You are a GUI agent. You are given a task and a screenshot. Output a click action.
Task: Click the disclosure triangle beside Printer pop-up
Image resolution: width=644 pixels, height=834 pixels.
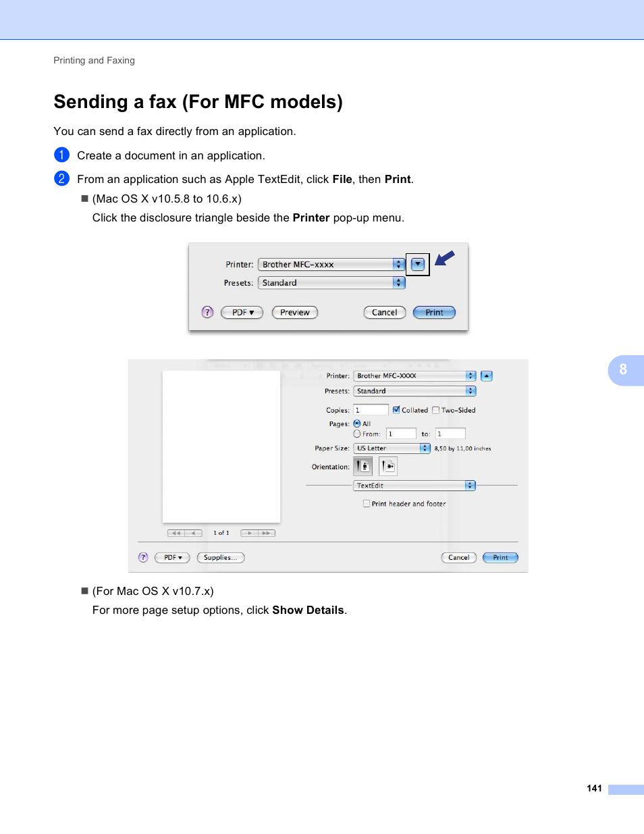(418, 264)
